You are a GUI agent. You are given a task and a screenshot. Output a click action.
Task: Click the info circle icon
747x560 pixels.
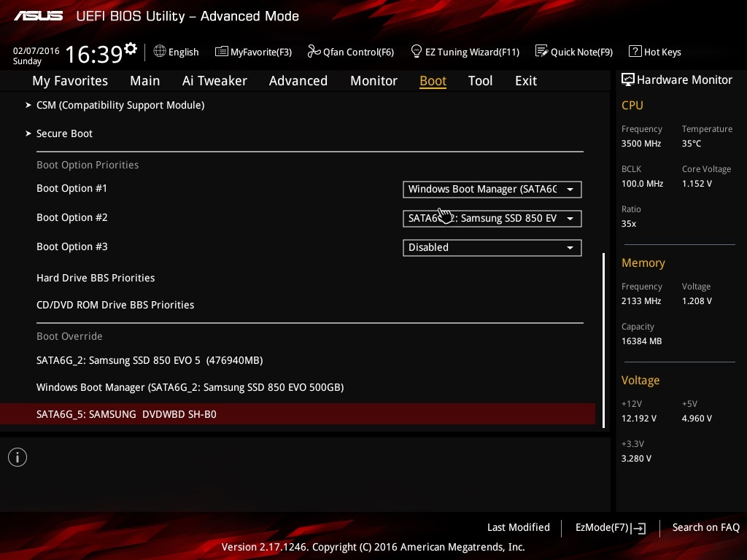pos(18,457)
